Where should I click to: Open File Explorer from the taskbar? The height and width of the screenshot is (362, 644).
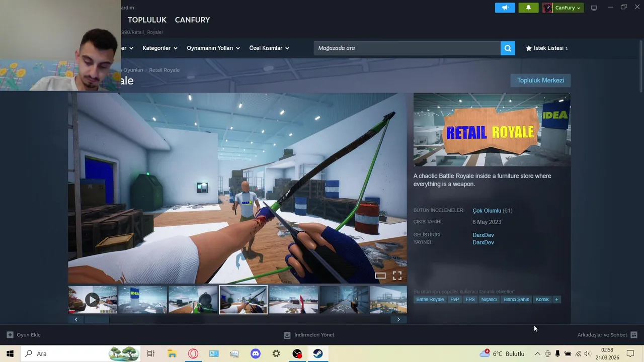click(x=172, y=353)
